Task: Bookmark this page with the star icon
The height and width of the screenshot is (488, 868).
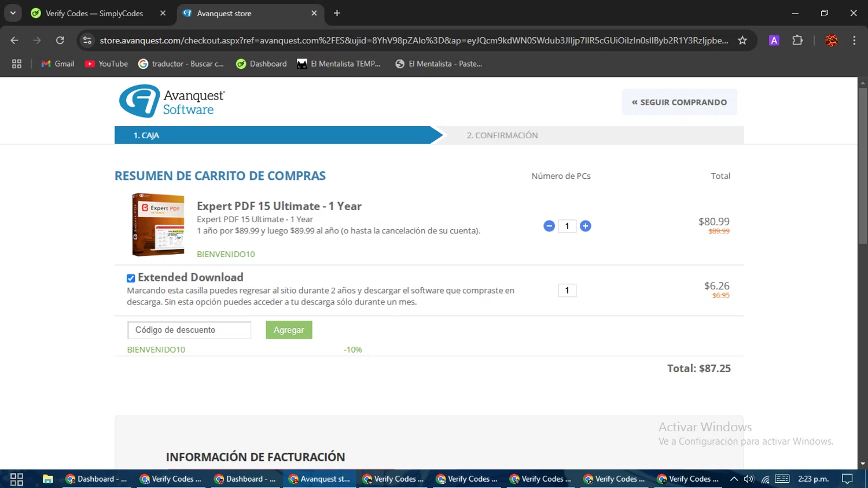Action: point(742,41)
